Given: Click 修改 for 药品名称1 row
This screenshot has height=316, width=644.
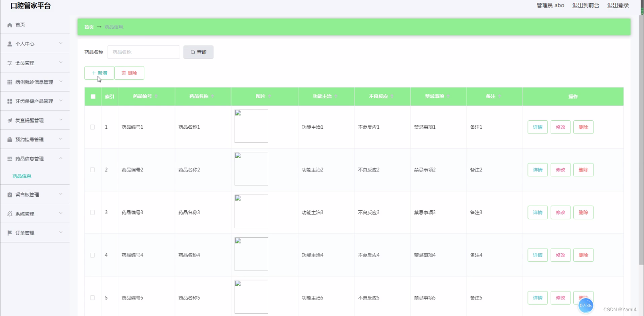Looking at the screenshot, I should pyautogui.click(x=561, y=127).
